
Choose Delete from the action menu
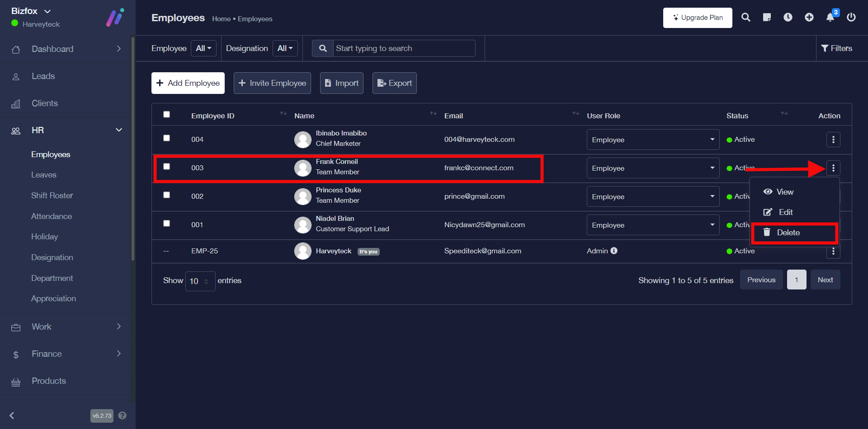point(788,233)
